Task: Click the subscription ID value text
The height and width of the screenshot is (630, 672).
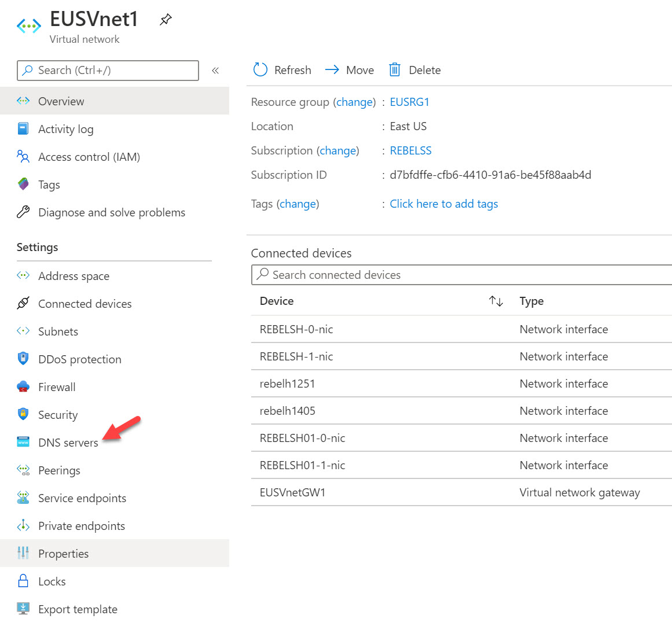Action: (x=490, y=175)
